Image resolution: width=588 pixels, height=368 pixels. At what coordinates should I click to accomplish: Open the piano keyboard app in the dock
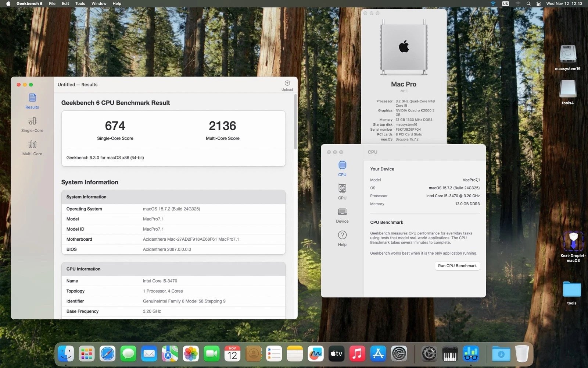pos(450,354)
